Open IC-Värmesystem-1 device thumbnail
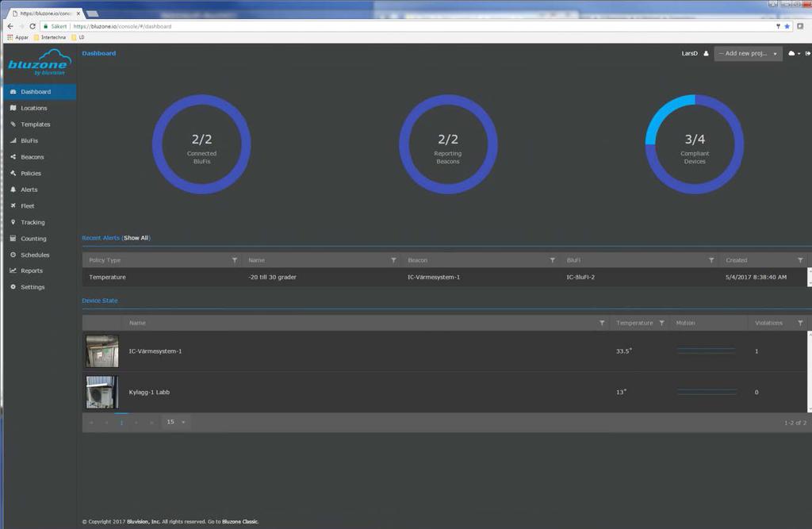Image resolution: width=812 pixels, height=529 pixels. coord(102,351)
